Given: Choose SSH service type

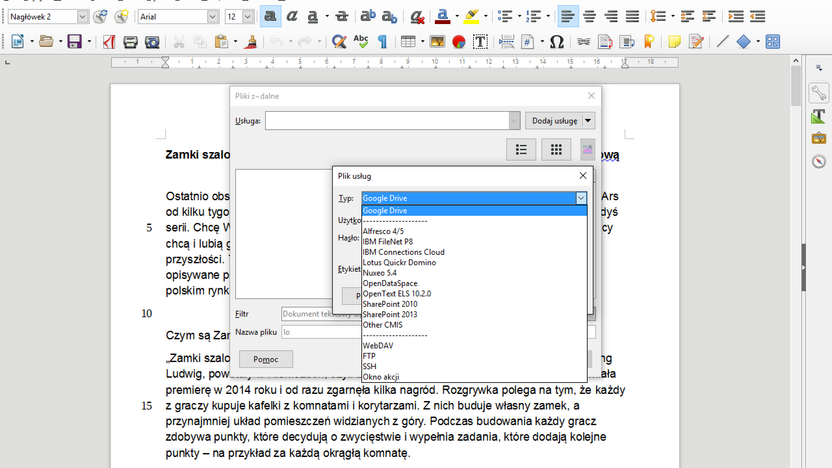Looking at the screenshot, I should [474, 366].
